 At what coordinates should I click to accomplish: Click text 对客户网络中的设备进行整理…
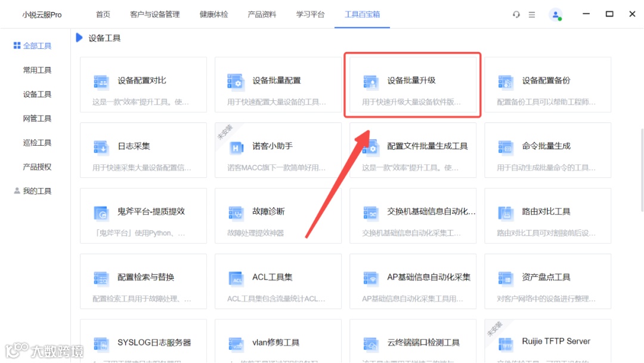pyautogui.click(x=546, y=299)
